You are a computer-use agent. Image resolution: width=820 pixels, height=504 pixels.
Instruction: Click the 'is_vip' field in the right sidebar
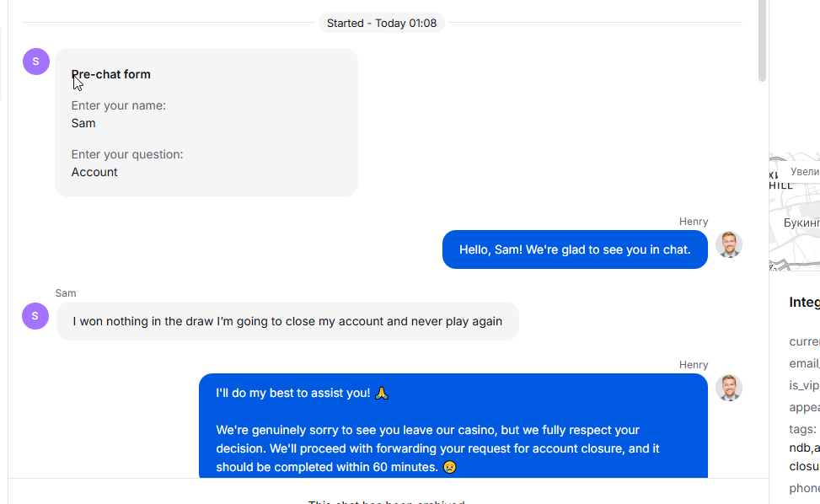[803, 385]
